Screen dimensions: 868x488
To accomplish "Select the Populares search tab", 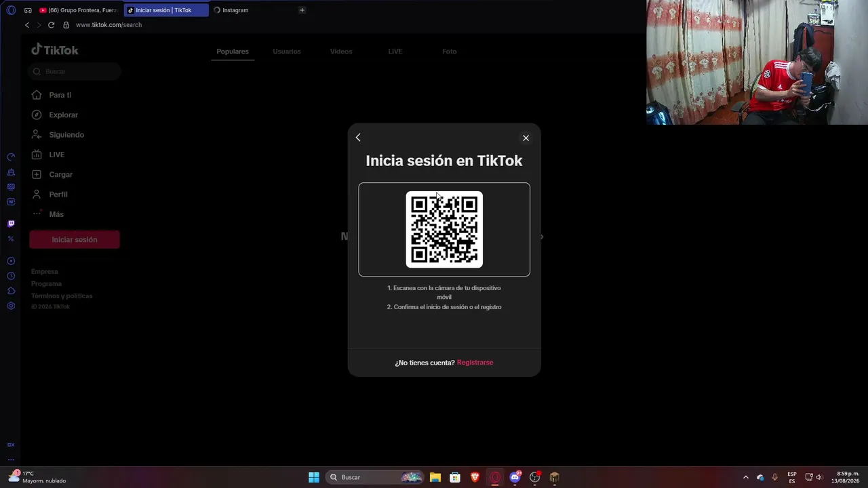I will [x=233, y=52].
